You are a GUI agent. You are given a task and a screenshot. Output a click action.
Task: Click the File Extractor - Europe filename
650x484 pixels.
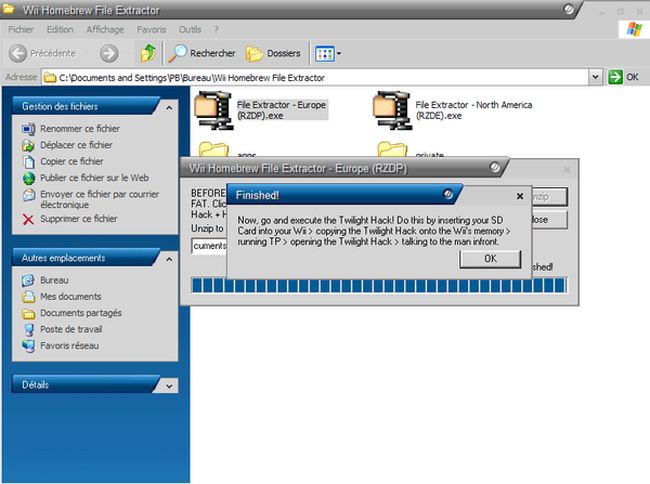(x=281, y=110)
